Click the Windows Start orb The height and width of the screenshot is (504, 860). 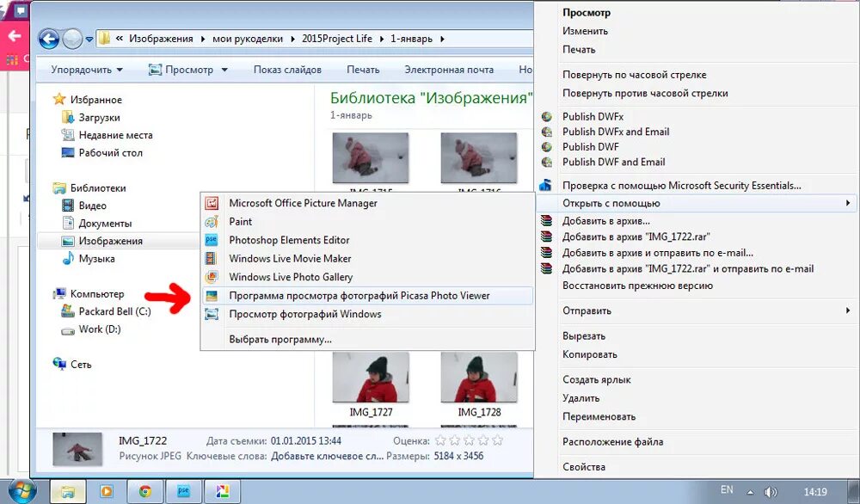(x=22, y=491)
